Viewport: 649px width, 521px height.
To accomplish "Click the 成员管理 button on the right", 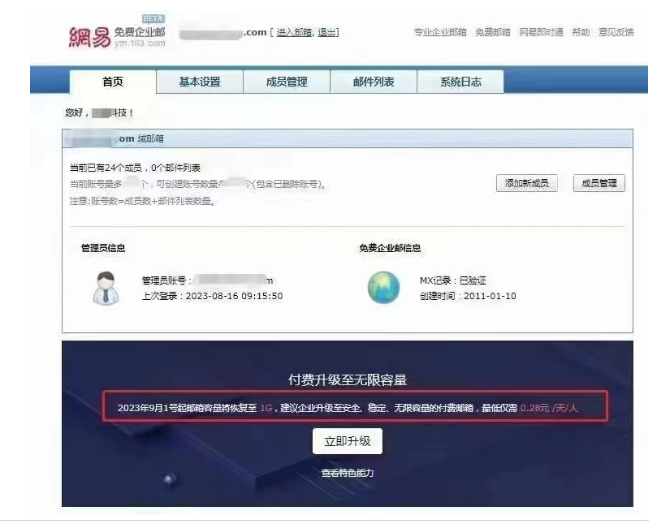I will 599,183.
